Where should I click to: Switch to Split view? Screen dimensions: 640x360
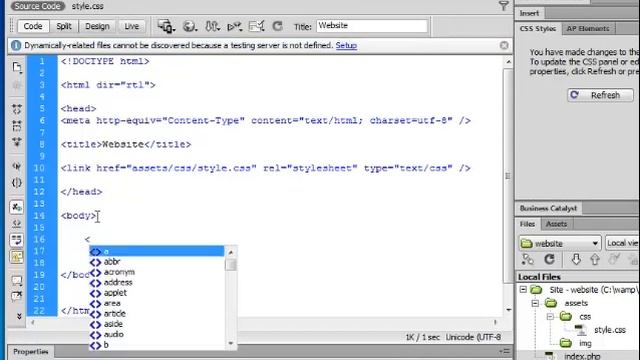(64, 26)
